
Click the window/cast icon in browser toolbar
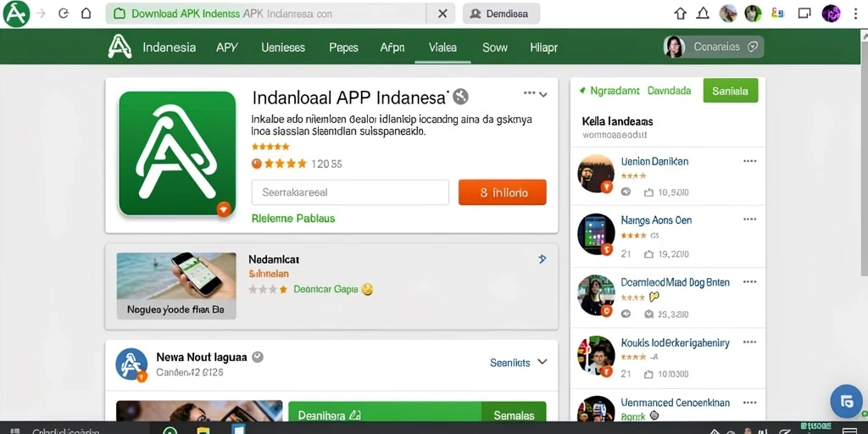coord(804,14)
